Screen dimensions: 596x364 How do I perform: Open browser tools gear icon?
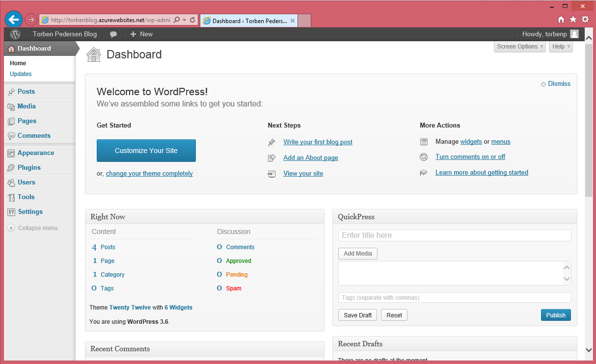(585, 20)
